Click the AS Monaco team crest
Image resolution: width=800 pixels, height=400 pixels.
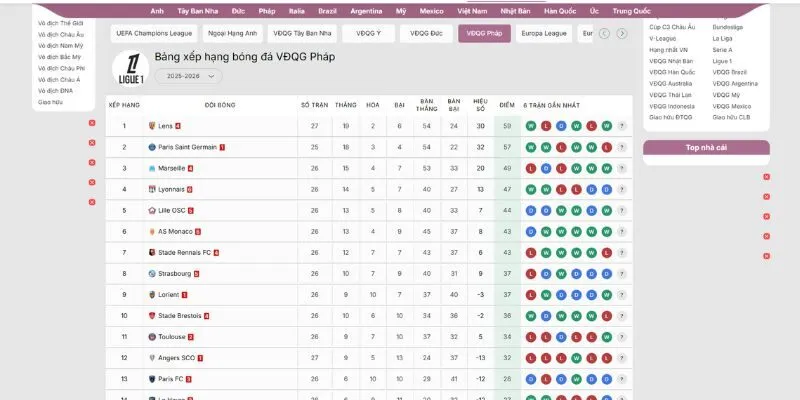pos(152,231)
